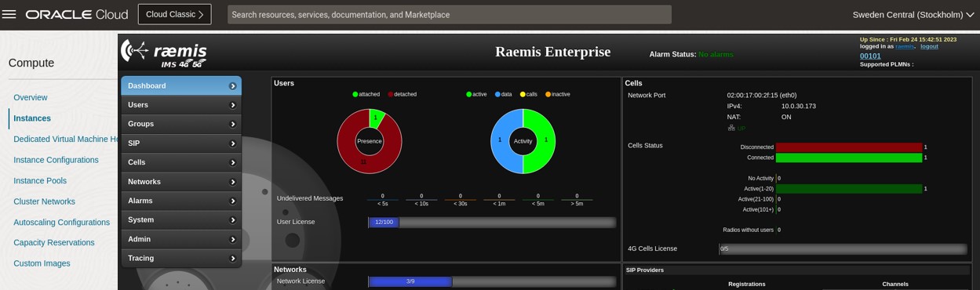This screenshot has width=980, height=290.
Task: Open Custom Images link
Action: click(x=42, y=264)
